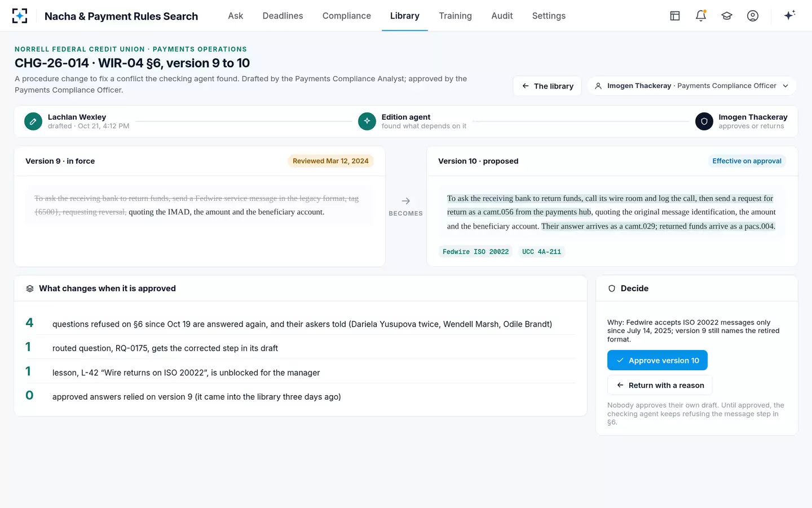Click the app logo icon
Viewport: 812px width, 508px height.
pos(20,16)
